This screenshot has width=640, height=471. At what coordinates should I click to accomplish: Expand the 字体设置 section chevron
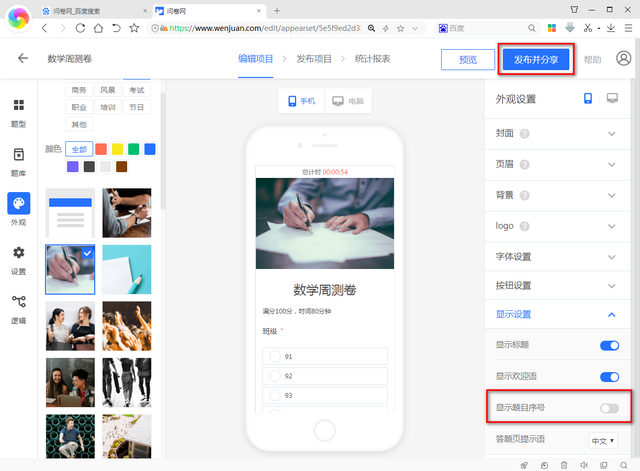click(611, 257)
